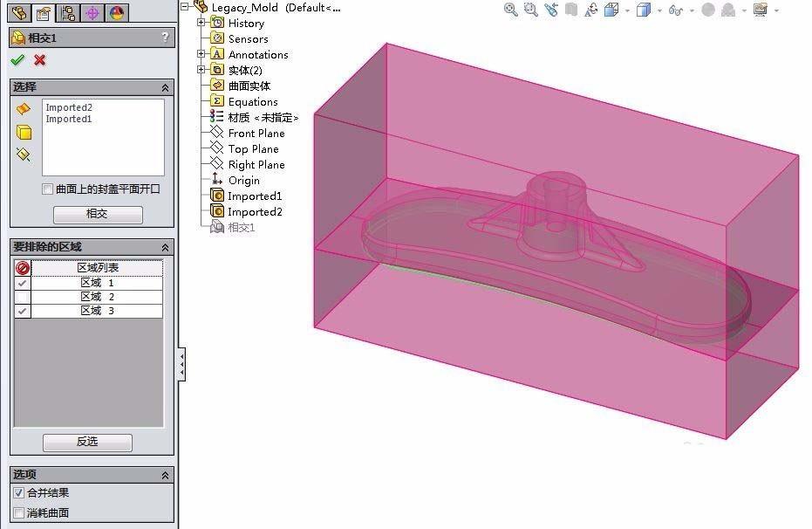Click the 相交 button
The image size is (812, 529).
pos(98,215)
